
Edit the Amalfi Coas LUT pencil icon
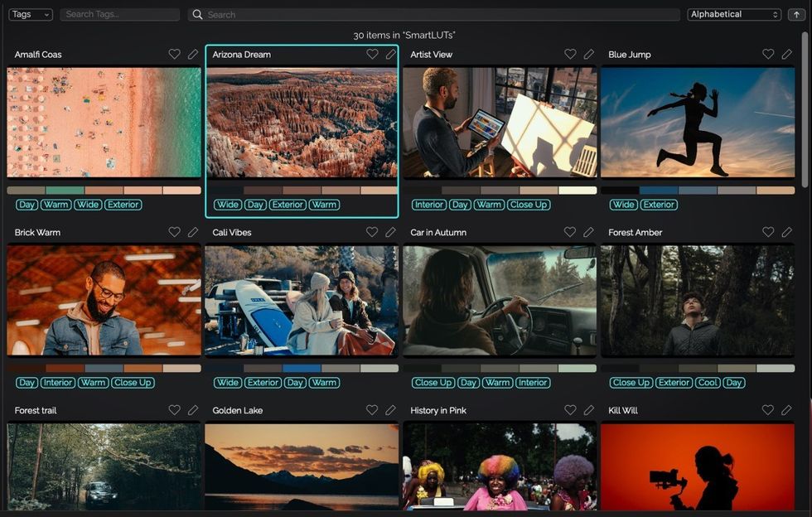click(x=192, y=54)
